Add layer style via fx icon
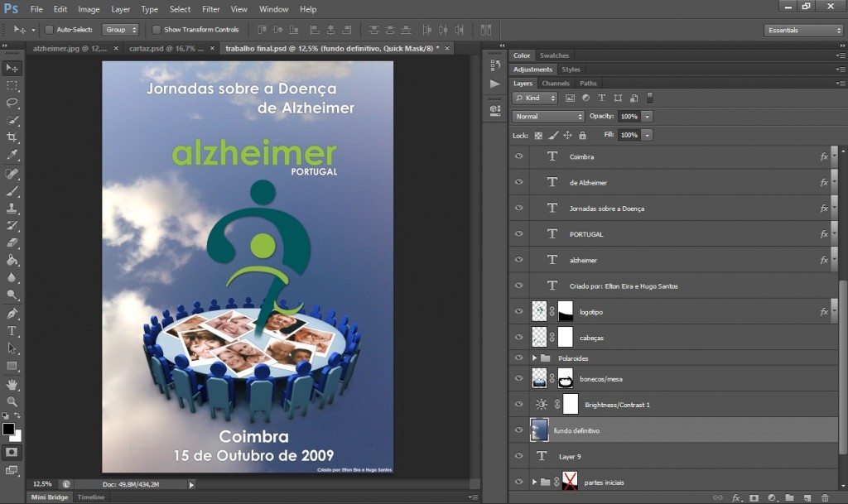The height and width of the screenshot is (504, 848). point(736,497)
